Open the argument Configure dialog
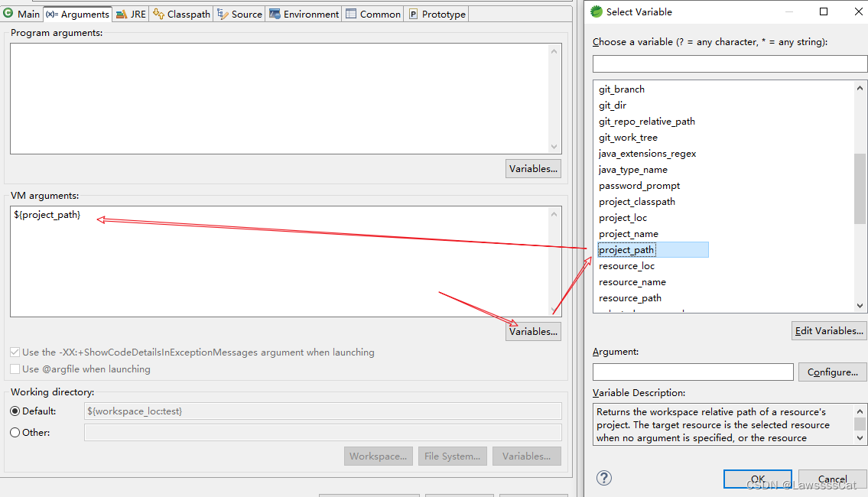Screen dimensions: 868x497 coord(832,372)
